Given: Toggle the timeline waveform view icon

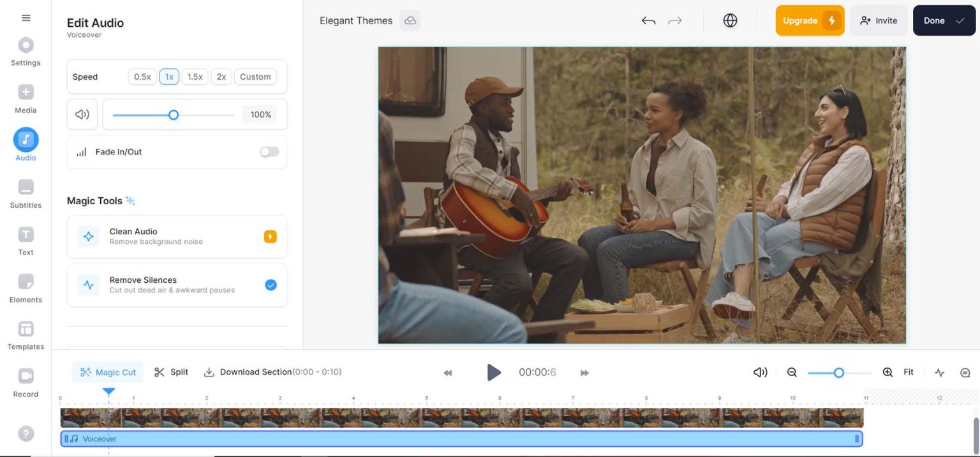Looking at the screenshot, I should click(x=939, y=373).
